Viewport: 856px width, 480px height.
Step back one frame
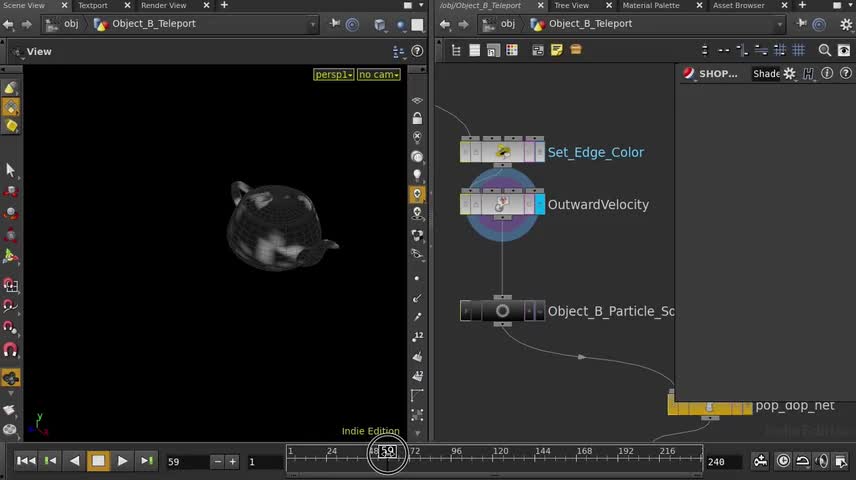coord(50,461)
